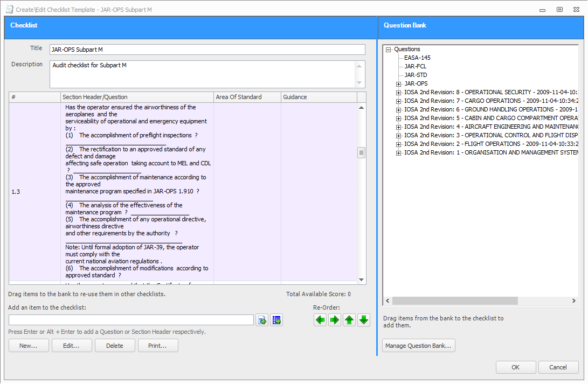
Task: Click the add section header icon button
Action: tap(276, 320)
